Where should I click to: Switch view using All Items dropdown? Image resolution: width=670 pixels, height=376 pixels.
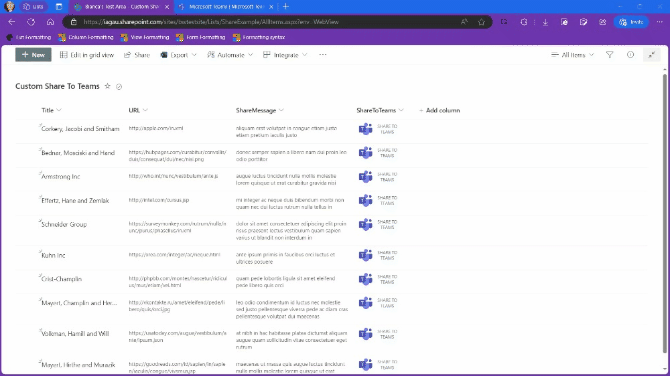tap(573, 55)
